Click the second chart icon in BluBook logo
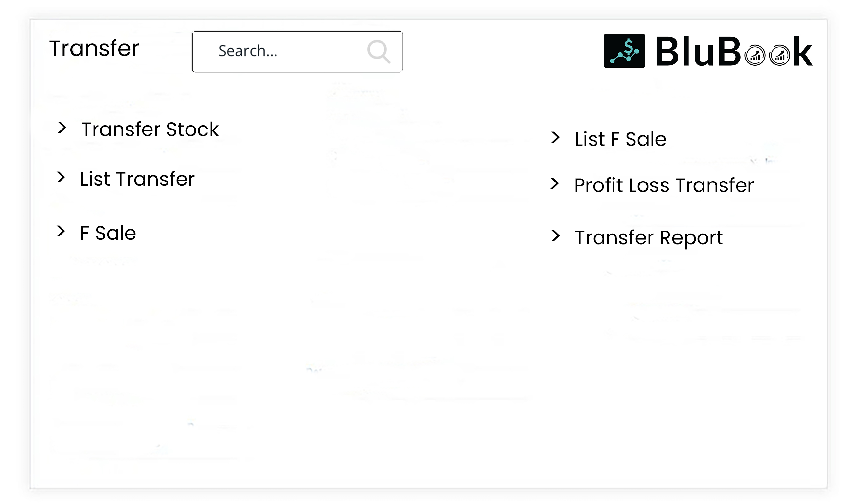Image resolution: width=854 pixels, height=504 pixels. click(x=779, y=55)
